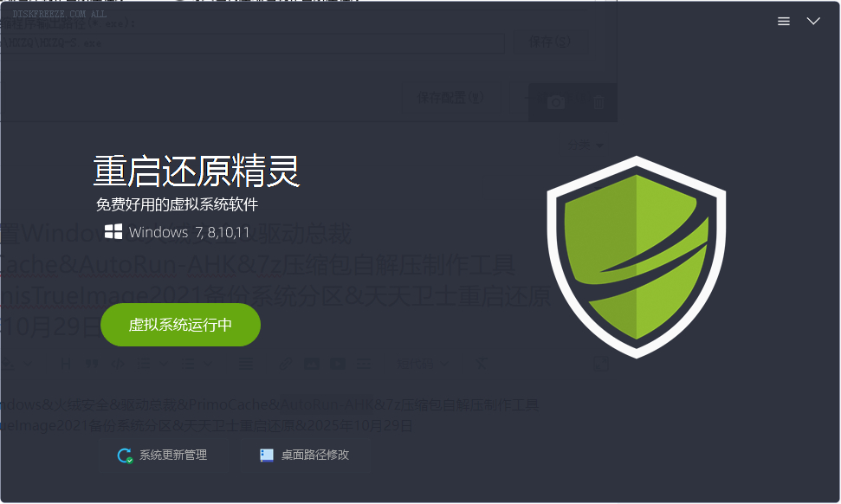Click the green 虚拟系统运行中 button
841x504 pixels.
(180, 325)
